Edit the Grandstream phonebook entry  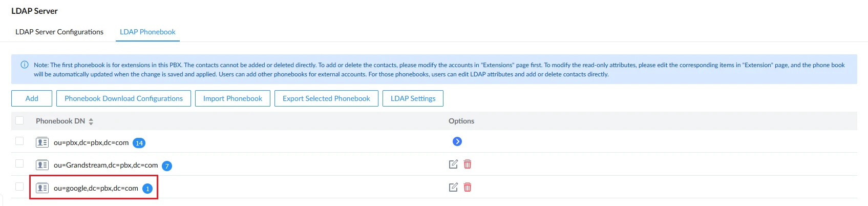(453, 164)
